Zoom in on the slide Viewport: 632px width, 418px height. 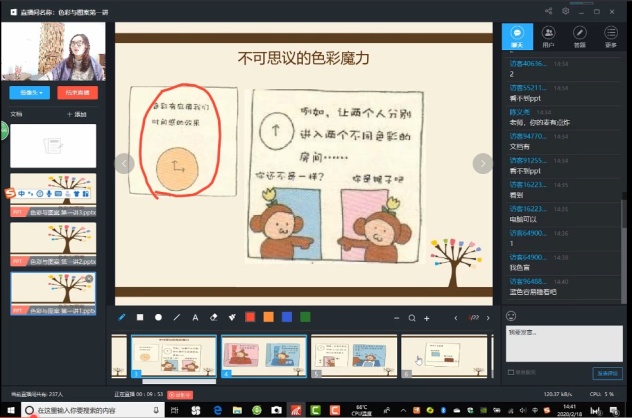pyautogui.click(x=427, y=318)
